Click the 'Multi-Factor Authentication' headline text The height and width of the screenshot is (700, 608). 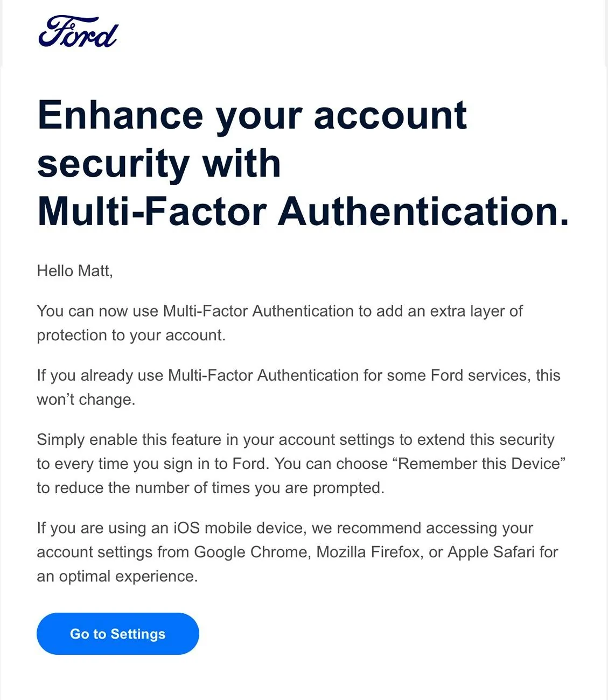[302, 211]
